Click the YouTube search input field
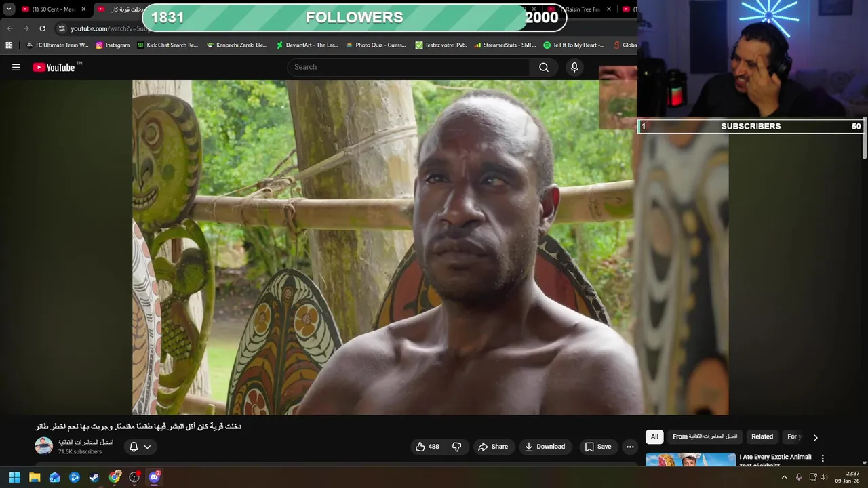This screenshot has width=868, height=488. pyautogui.click(x=409, y=67)
